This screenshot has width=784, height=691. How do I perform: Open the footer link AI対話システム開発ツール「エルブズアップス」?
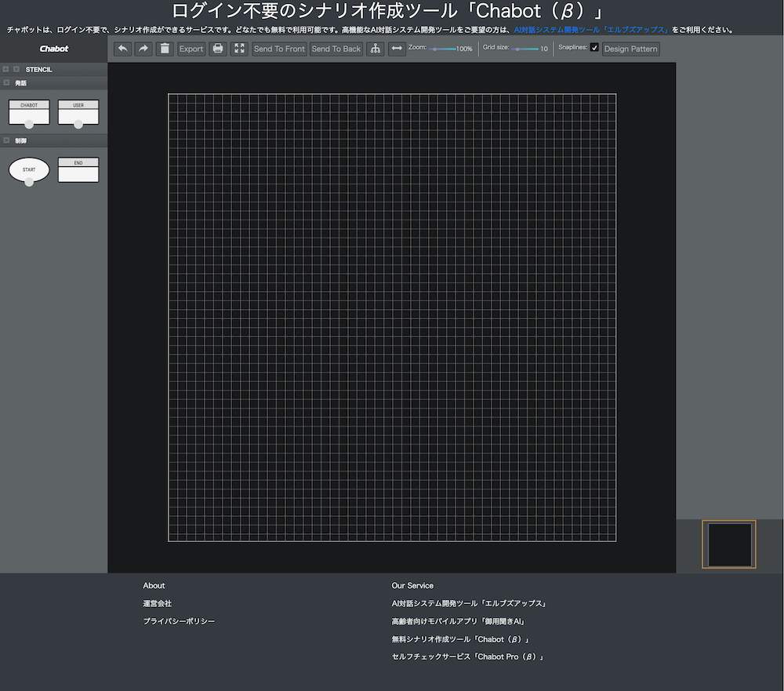coord(469,603)
